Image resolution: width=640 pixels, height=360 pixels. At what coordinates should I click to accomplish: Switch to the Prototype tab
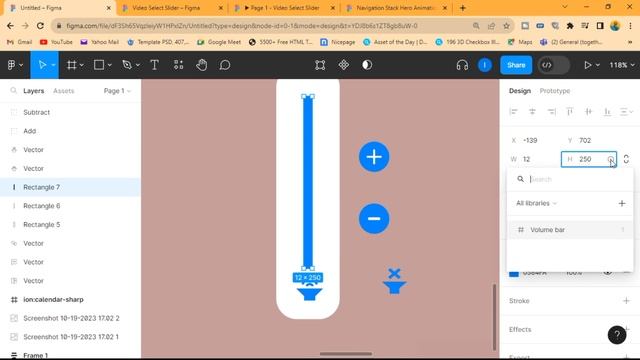[555, 91]
